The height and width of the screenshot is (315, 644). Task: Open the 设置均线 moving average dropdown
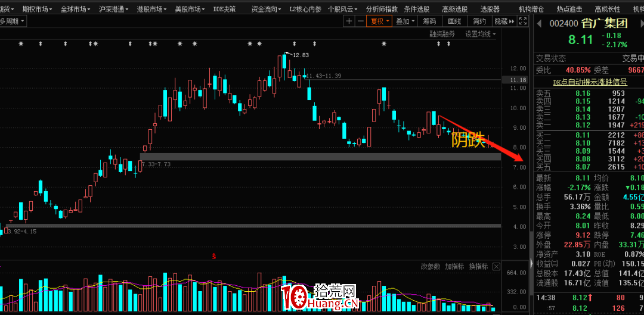(x=481, y=34)
